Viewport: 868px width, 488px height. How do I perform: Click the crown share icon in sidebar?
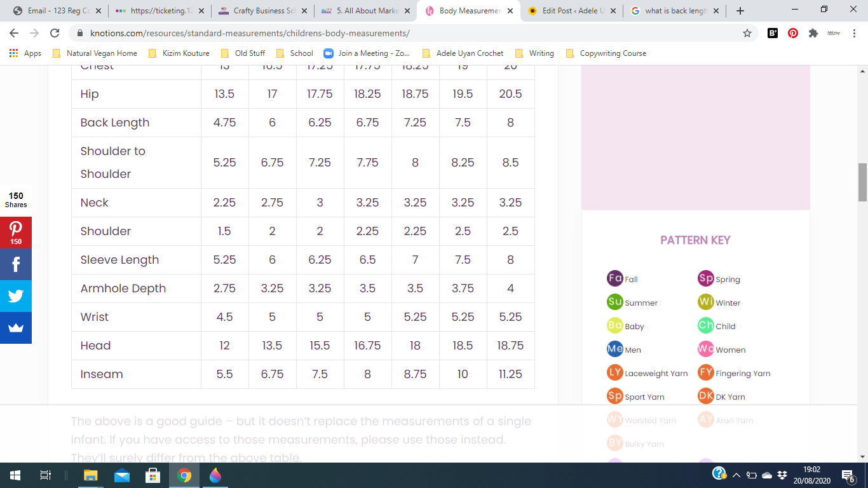15,328
